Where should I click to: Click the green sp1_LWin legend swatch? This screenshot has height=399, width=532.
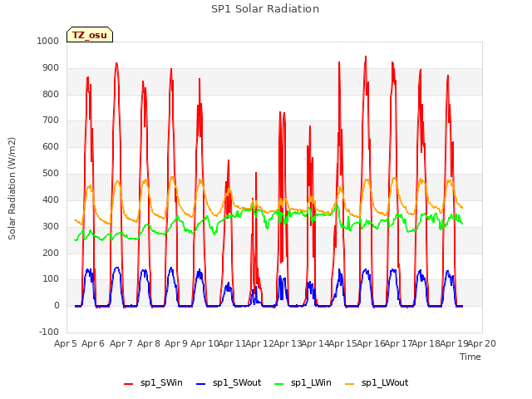click(278, 384)
